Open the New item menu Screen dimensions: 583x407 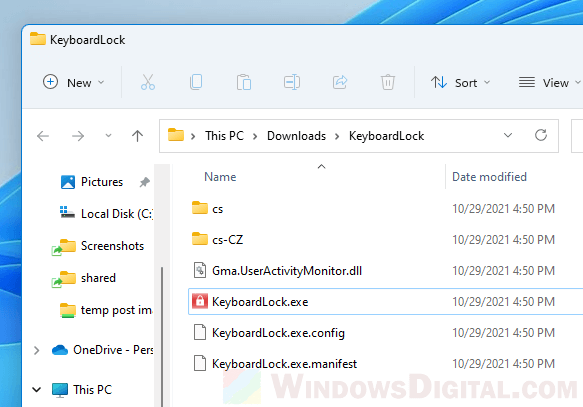click(74, 83)
